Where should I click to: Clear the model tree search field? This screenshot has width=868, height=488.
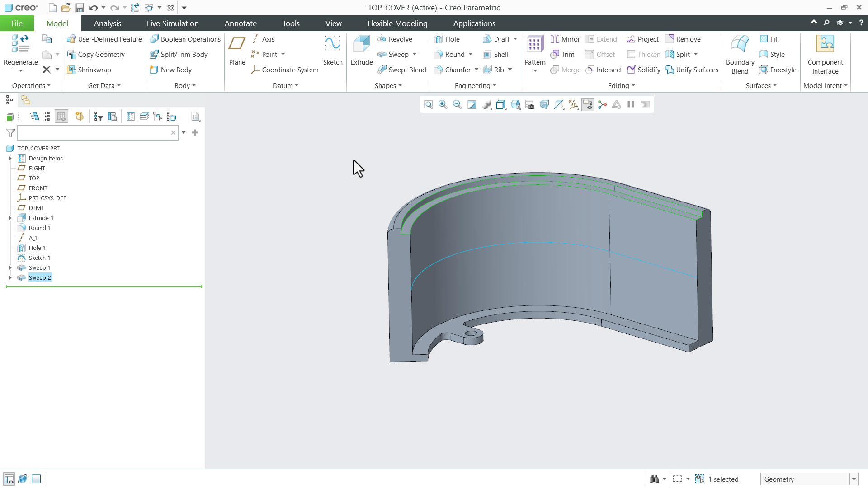point(173,133)
